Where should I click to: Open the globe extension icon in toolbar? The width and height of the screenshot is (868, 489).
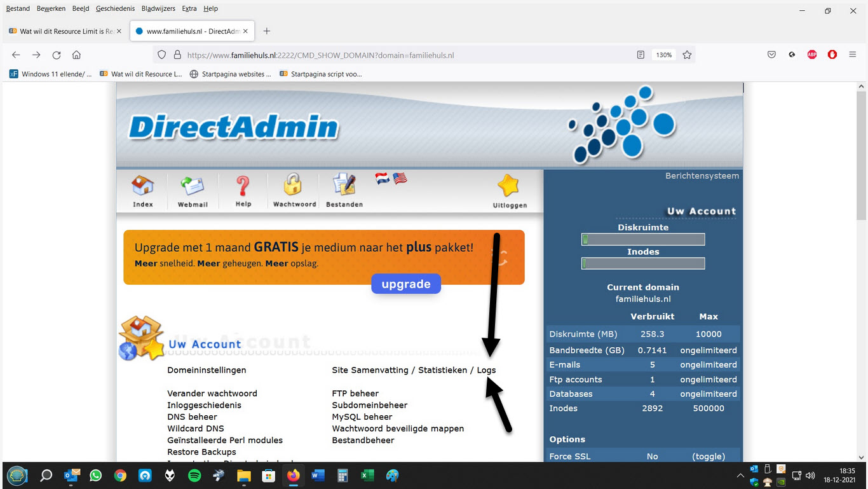click(x=792, y=55)
